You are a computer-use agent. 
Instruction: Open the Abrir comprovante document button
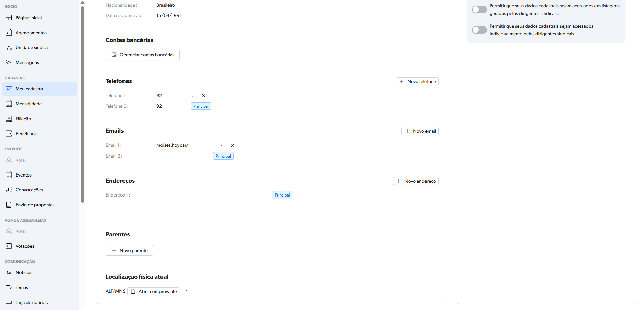(153, 291)
